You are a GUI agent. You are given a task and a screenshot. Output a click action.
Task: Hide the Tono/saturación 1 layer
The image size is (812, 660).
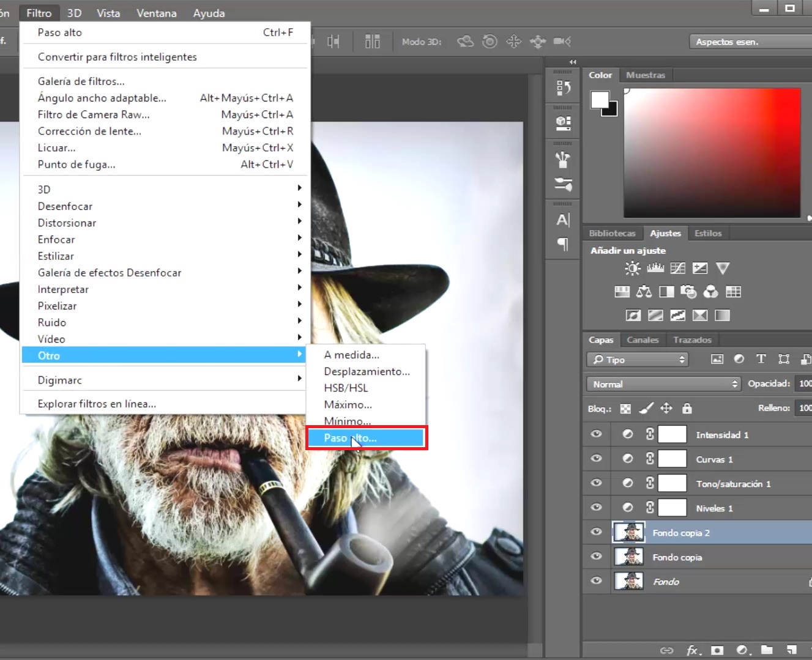pos(596,483)
